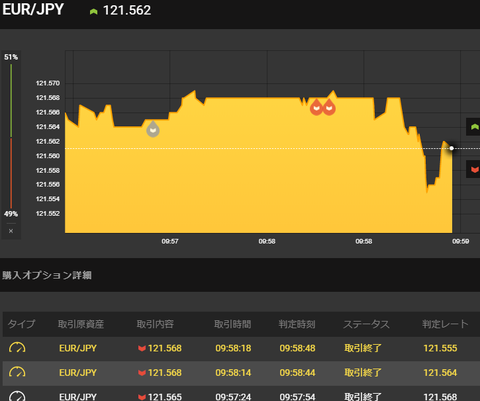Image resolution: width=480 pixels, height=401 pixels.
Task: Click the green portion of sentiment bar
Action: (11, 100)
